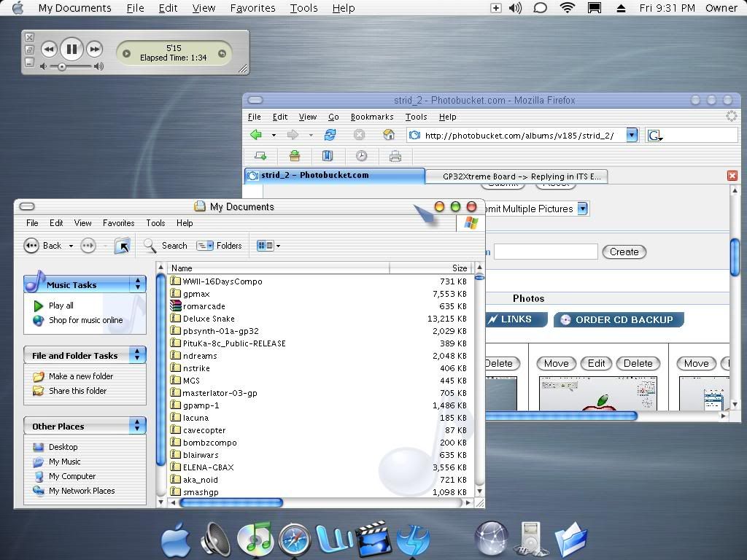The image size is (747, 560).
Task: Click the Apple logo dock icon
Action: point(176,540)
